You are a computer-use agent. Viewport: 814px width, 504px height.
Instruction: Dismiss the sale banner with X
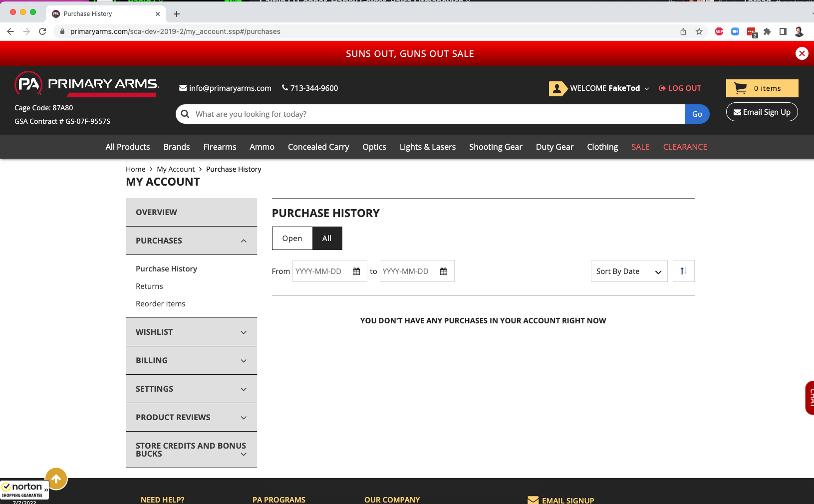point(802,53)
